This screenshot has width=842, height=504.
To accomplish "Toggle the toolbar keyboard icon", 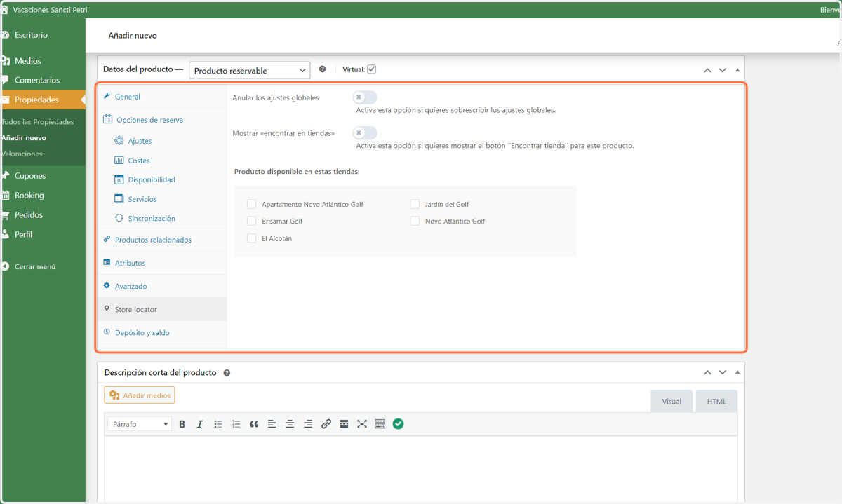I will [380, 424].
